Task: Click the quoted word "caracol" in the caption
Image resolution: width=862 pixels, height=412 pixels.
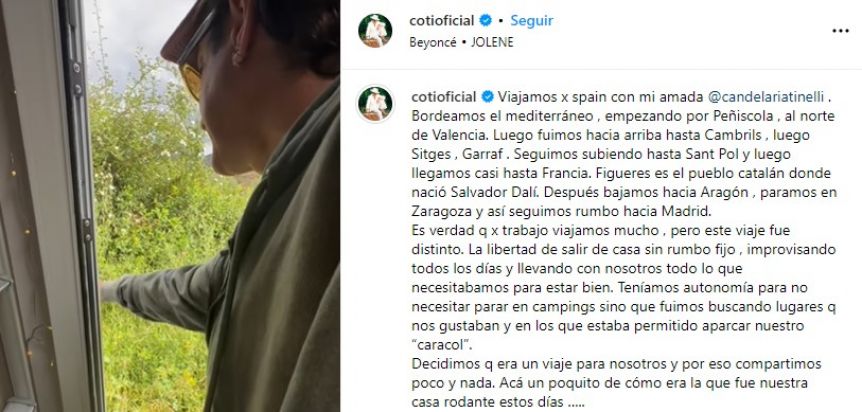Action: pos(441,345)
